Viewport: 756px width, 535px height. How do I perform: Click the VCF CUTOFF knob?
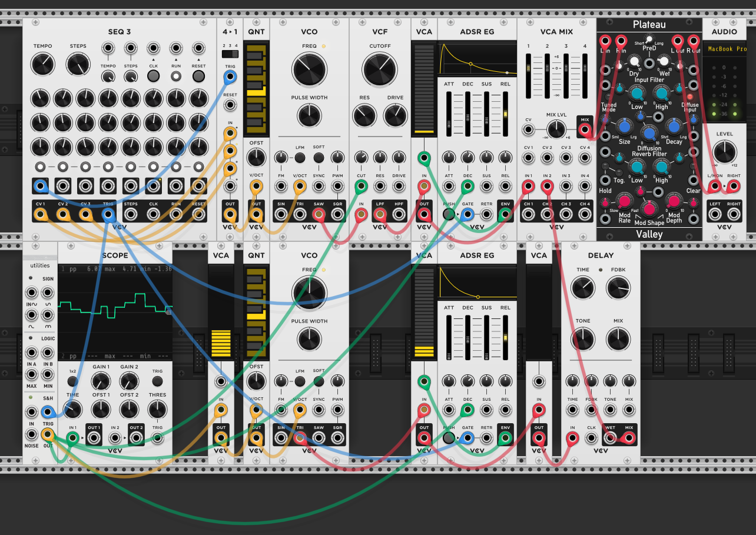point(380,69)
